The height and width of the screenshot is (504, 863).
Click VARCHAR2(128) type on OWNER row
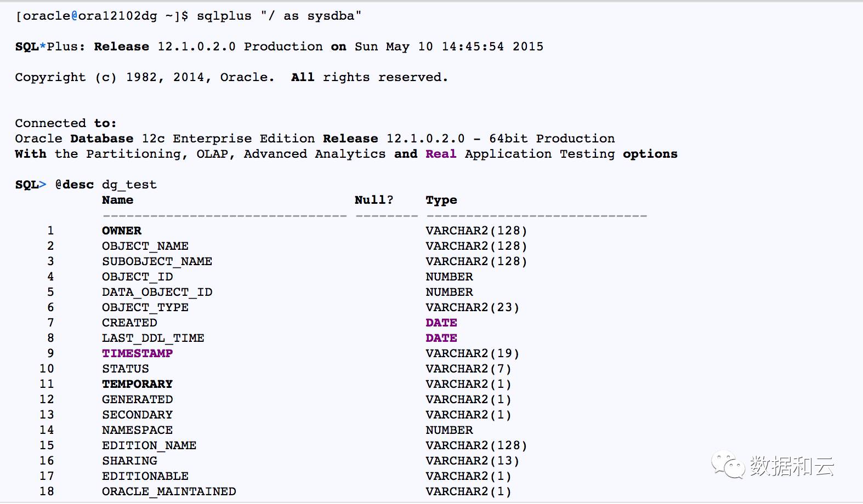(x=476, y=231)
